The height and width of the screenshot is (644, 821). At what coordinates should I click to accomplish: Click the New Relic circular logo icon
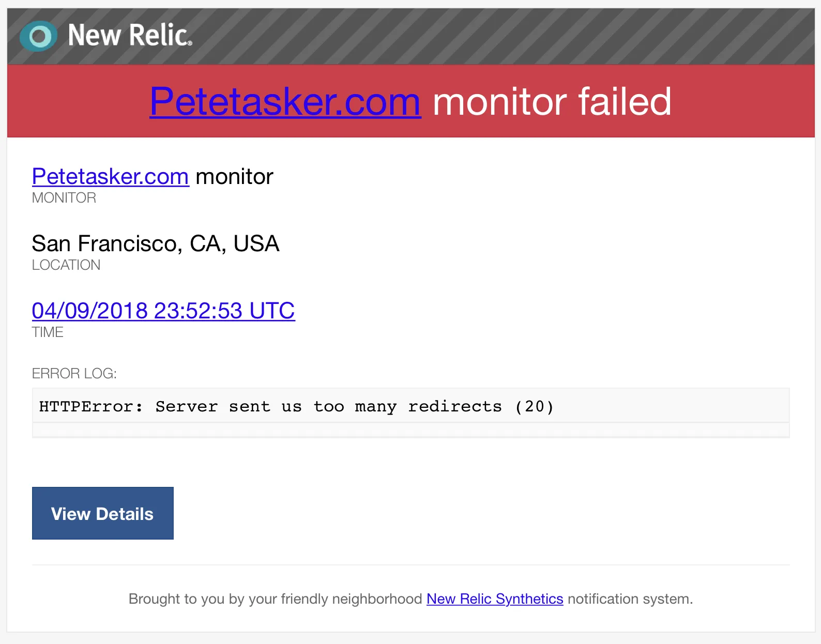pyautogui.click(x=38, y=36)
